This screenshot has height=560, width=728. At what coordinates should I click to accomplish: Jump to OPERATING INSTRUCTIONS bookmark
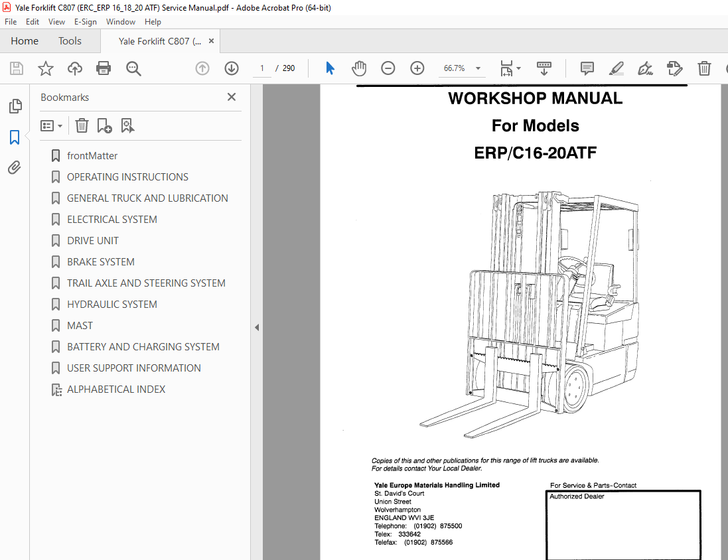(x=127, y=177)
